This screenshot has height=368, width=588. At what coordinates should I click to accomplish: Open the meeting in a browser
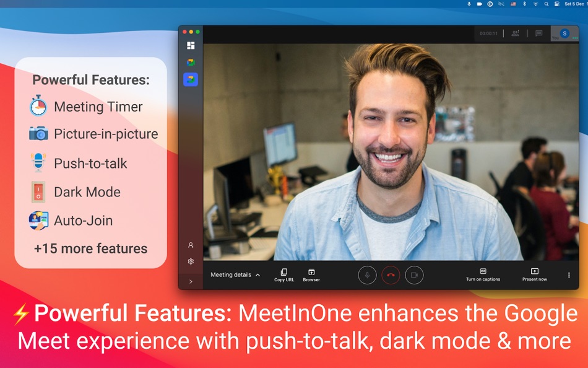(311, 275)
